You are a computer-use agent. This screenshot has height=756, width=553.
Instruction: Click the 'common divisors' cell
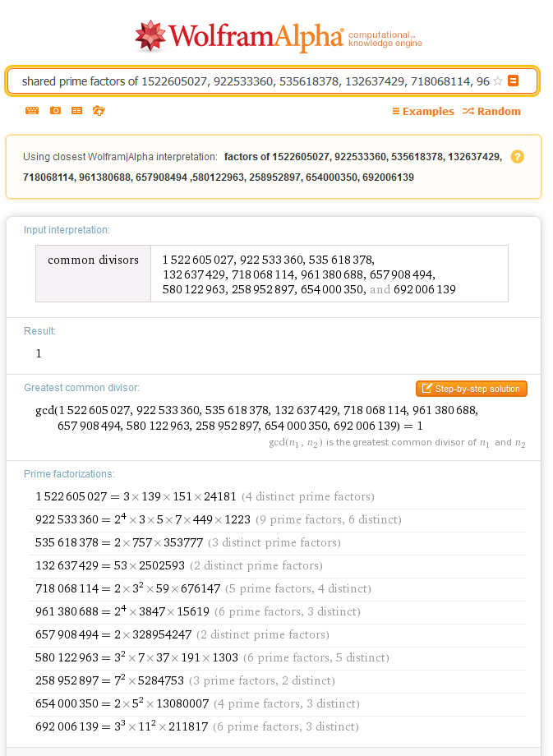pyautogui.click(x=93, y=274)
